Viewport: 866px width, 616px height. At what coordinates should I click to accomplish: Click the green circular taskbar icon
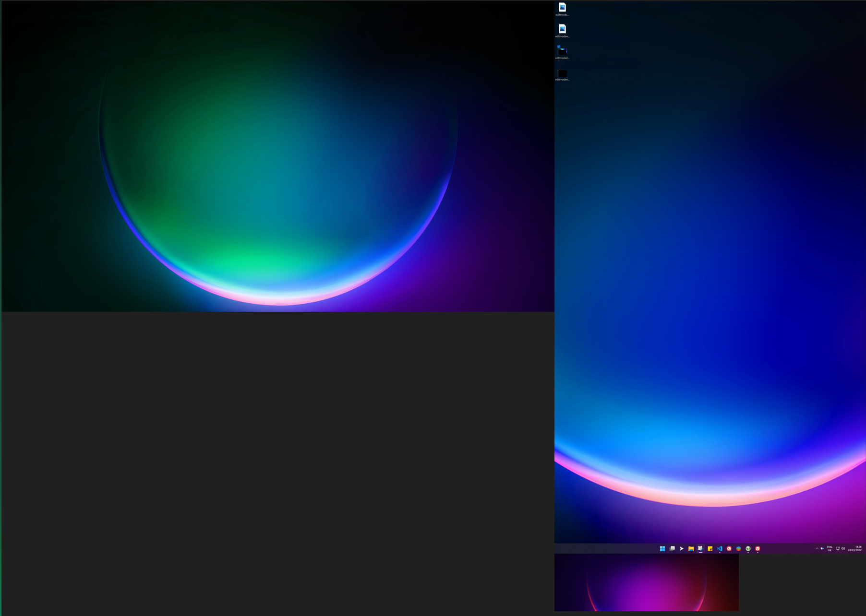tap(748, 548)
